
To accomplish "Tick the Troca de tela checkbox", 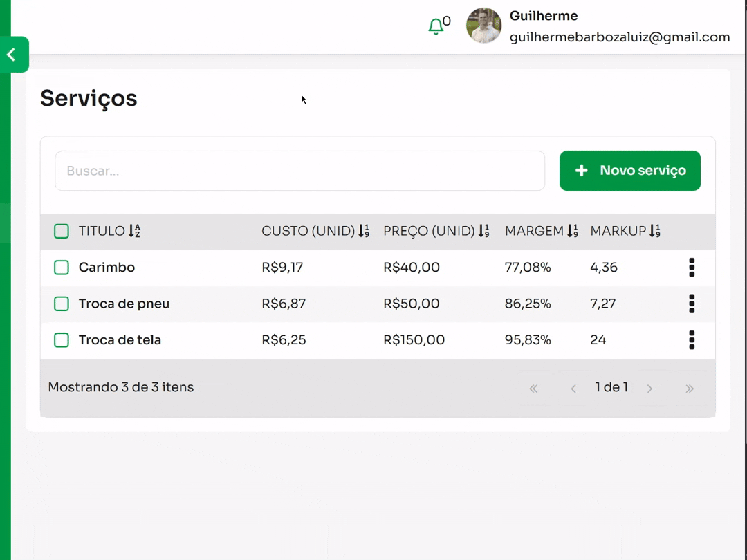I will click(x=62, y=340).
